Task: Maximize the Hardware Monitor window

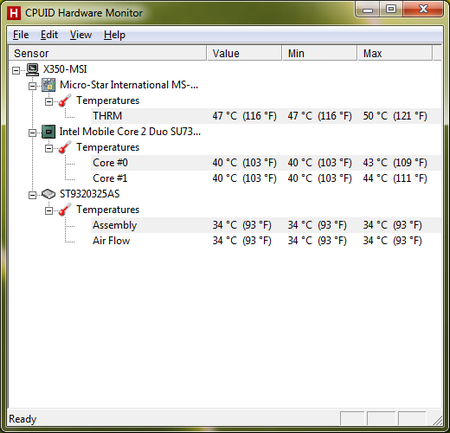Action: pos(391,10)
